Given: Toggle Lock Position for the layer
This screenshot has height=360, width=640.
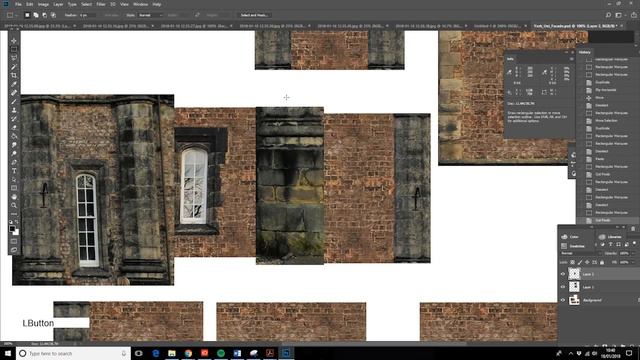Looking at the screenshot, I should (x=587, y=262).
